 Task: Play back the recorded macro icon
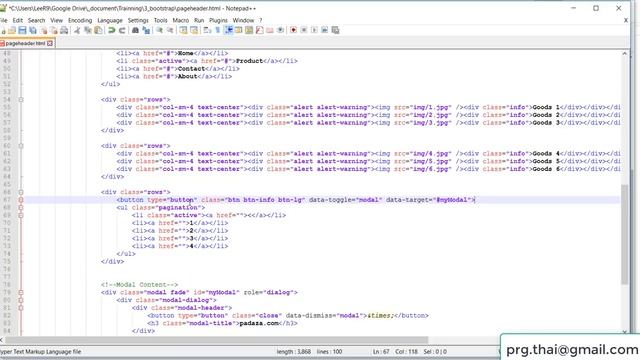tap(314, 30)
